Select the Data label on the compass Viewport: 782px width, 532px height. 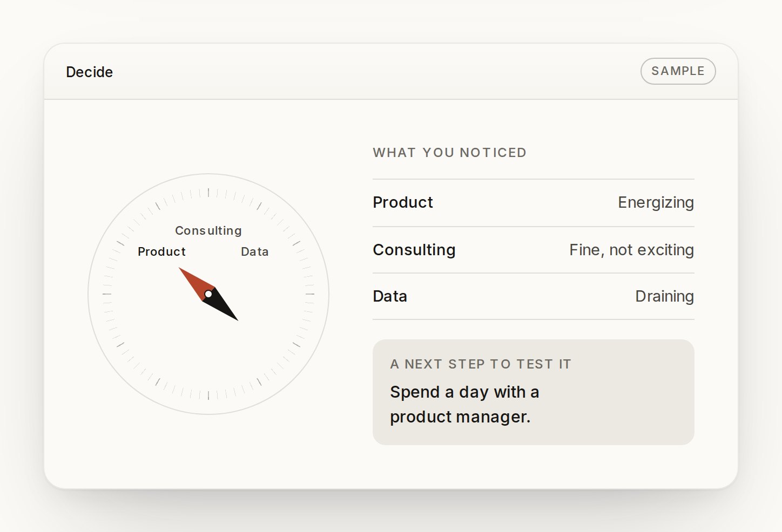[x=254, y=251]
